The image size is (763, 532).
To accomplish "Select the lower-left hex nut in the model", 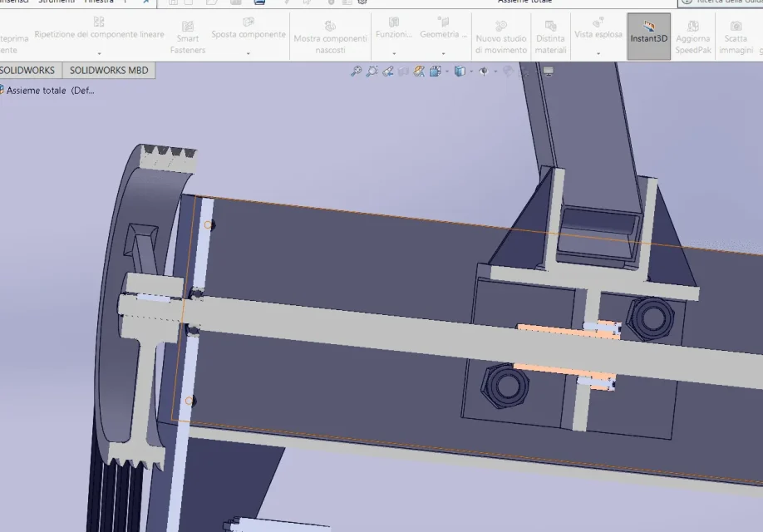I will click(x=505, y=386).
